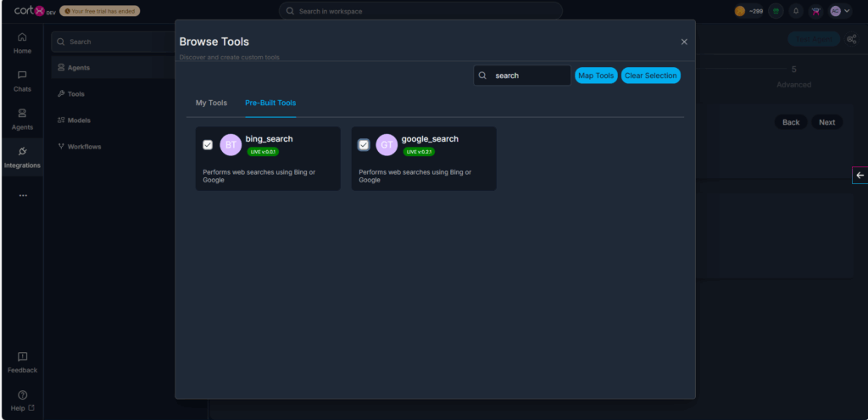Viewport: 868px width, 420px height.
Task: Click the left arrow panel toggle
Action: pos(860,175)
